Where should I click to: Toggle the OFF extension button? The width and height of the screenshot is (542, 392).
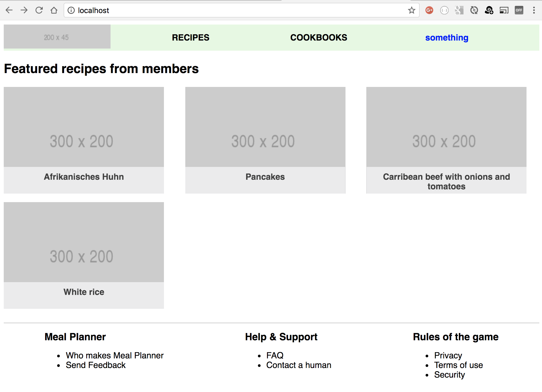519,10
